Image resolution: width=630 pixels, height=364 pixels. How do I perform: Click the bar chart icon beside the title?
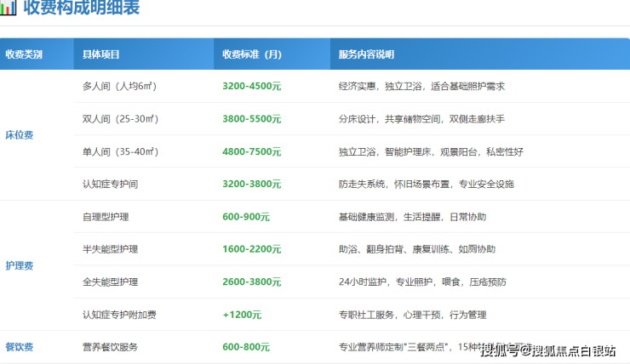tap(9, 9)
